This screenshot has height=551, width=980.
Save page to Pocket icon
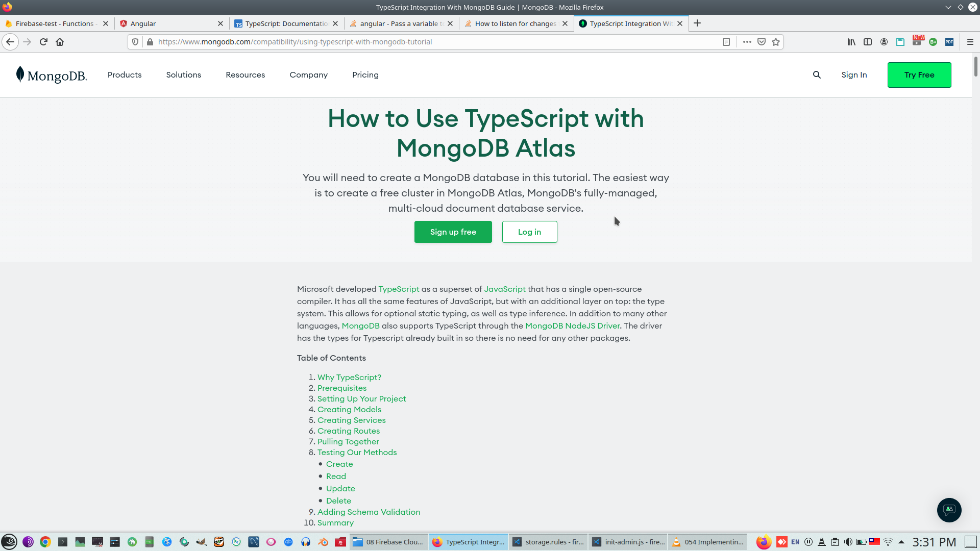point(762,42)
